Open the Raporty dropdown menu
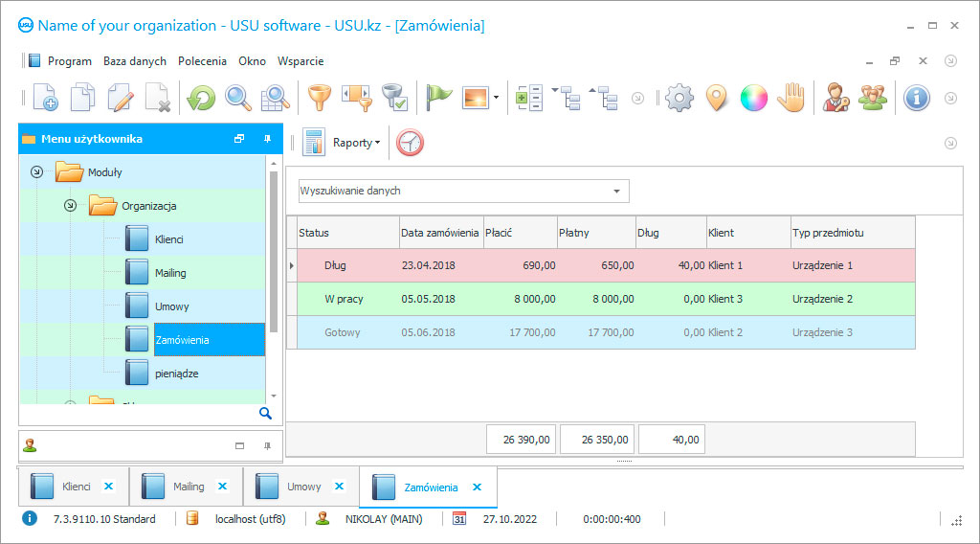980x544 pixels. point(355,143)
